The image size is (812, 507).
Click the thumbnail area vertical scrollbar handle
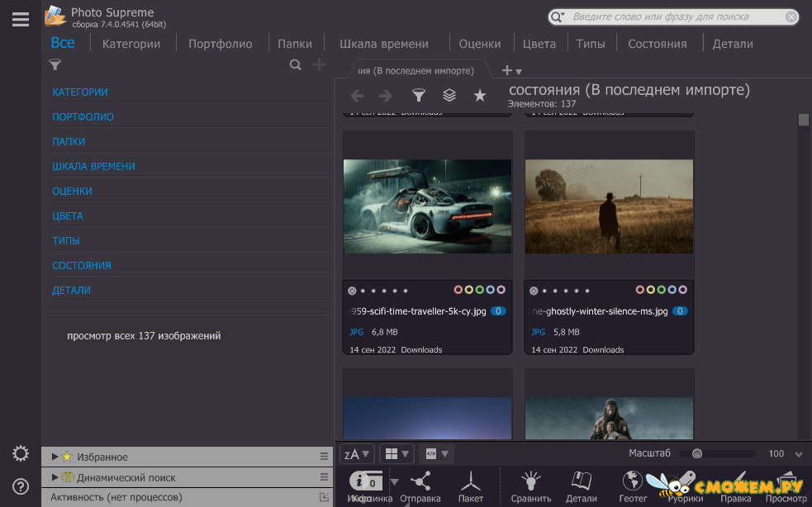803,120
